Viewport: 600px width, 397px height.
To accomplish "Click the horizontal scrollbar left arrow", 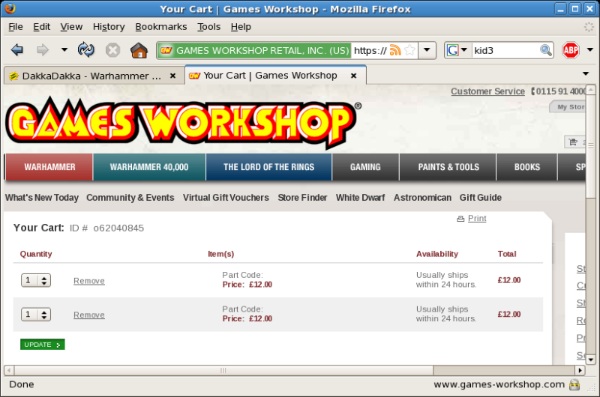I will (9, 370).
